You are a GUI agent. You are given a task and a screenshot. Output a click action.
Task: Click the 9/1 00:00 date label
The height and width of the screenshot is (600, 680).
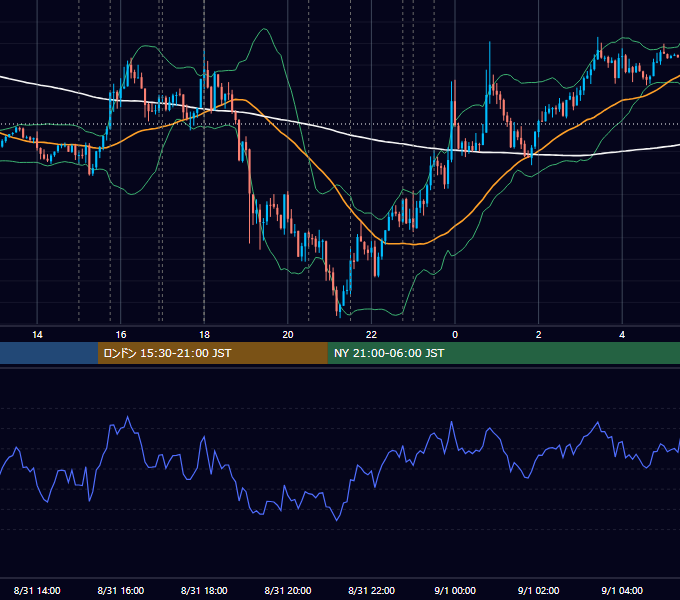click(455, 590)
